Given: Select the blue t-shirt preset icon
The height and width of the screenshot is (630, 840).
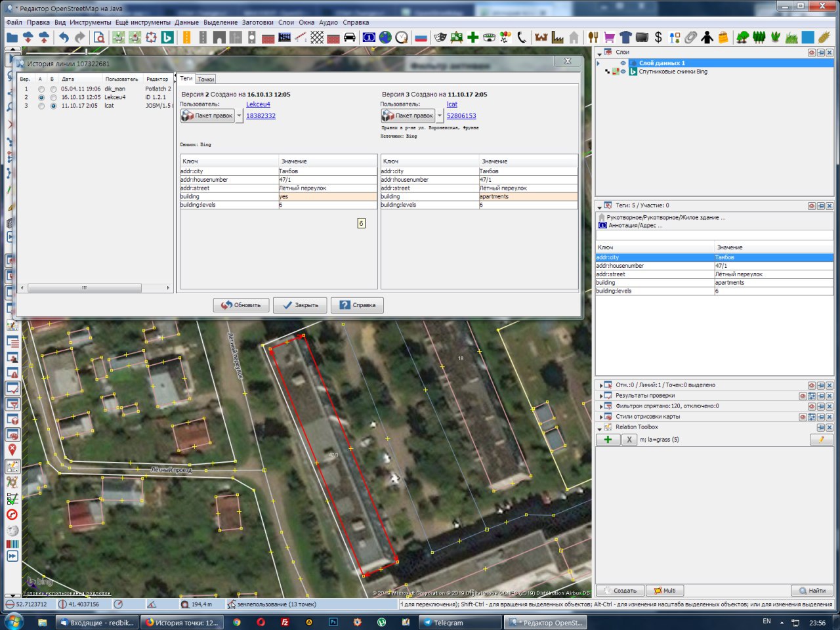Looking at the screenshot, I should [x=625, y=37].
